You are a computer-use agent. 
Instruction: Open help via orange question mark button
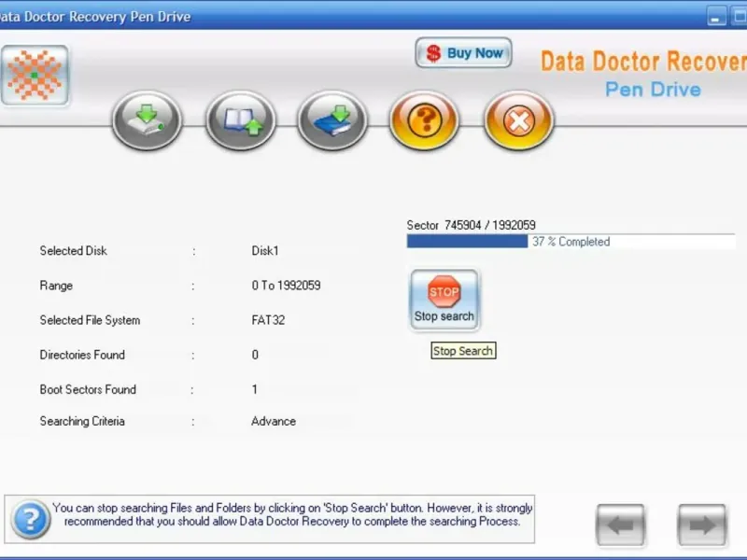pos(425,120)
